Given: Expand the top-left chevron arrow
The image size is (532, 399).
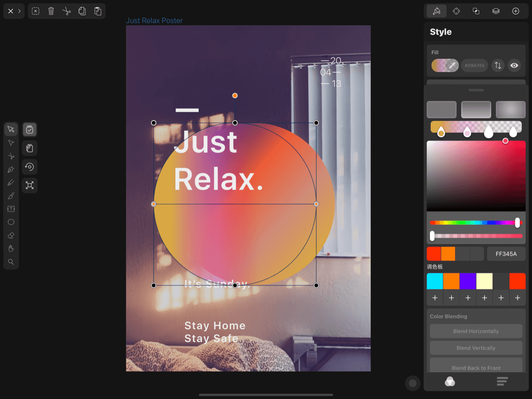Looking at the screenshot, I should (19, 11).
